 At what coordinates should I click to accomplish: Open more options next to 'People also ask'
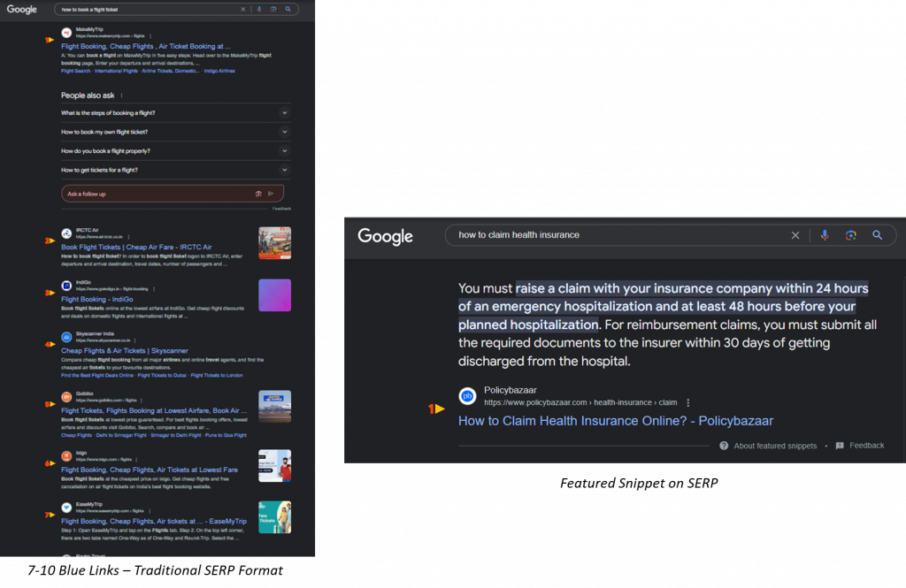(121, 95)
